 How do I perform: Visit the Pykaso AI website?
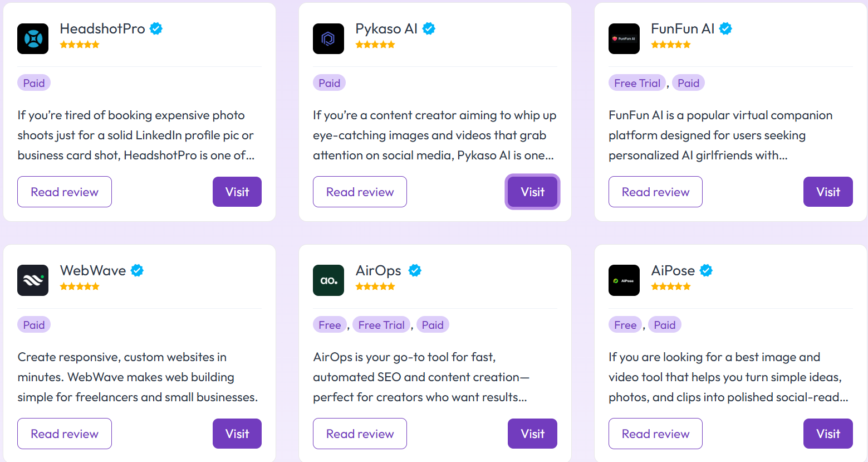point(532,192)
